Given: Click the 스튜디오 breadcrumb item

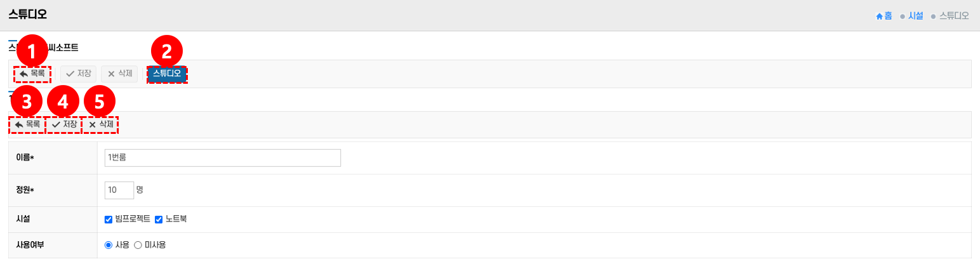Looking at the screenshot, I should point(954,16).
